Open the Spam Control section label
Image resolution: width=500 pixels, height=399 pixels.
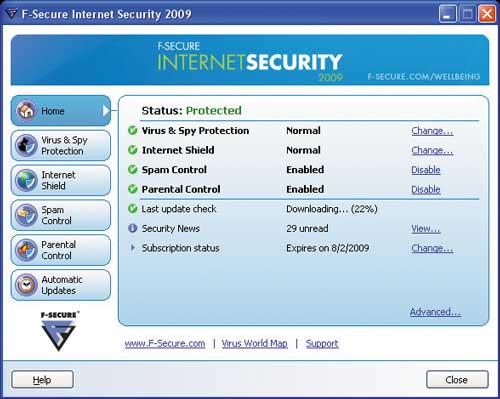click(x=56, y=215)
